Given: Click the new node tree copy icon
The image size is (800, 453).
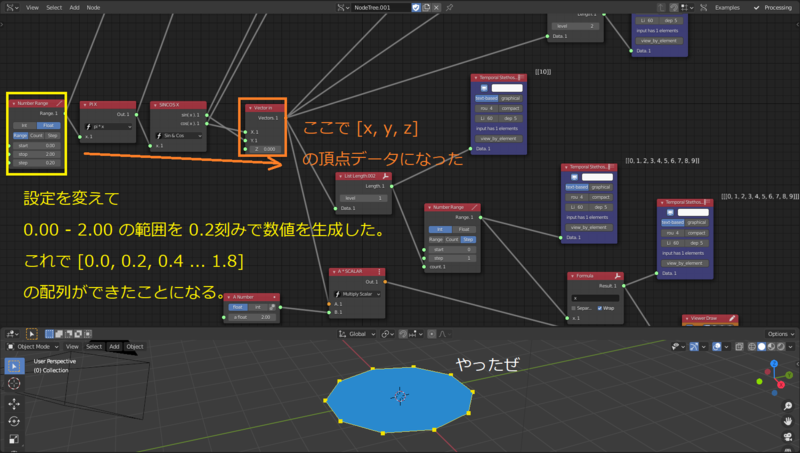Looking at the screenshot, I should 426,8.
